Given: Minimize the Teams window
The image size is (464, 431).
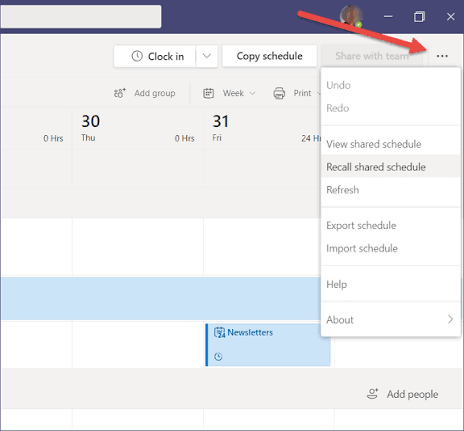Looking at the screenshot, I should (388, 16).
